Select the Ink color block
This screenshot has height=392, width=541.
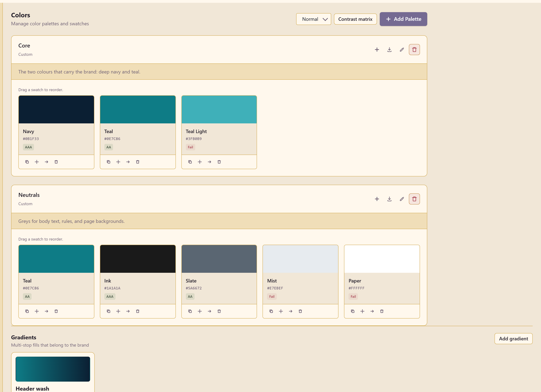tap(138, 259)
